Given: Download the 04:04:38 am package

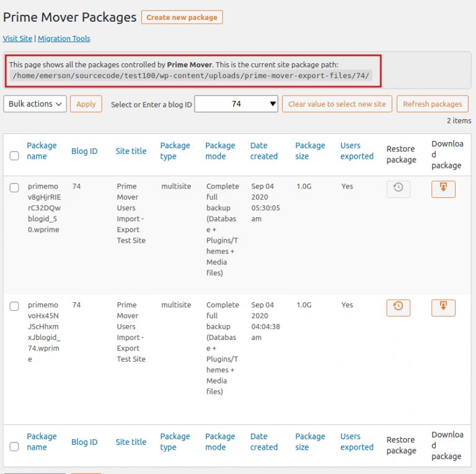Looking at the screenshot, I should point(443,308).
